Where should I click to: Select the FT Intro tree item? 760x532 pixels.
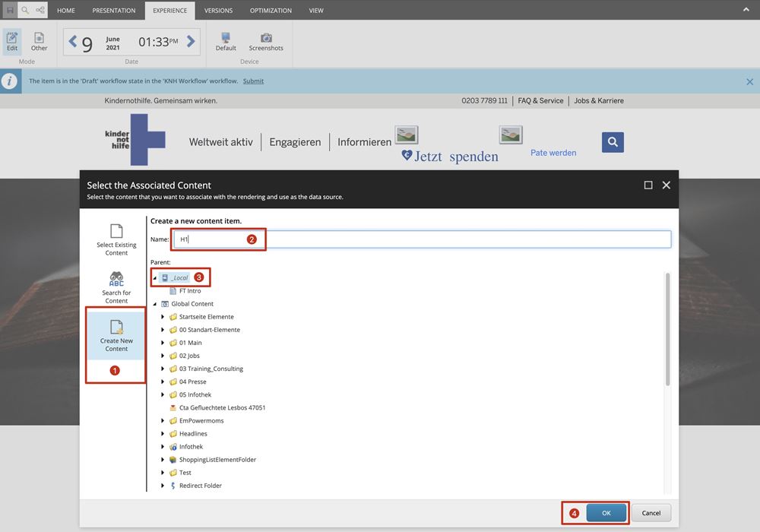(189, 291)
